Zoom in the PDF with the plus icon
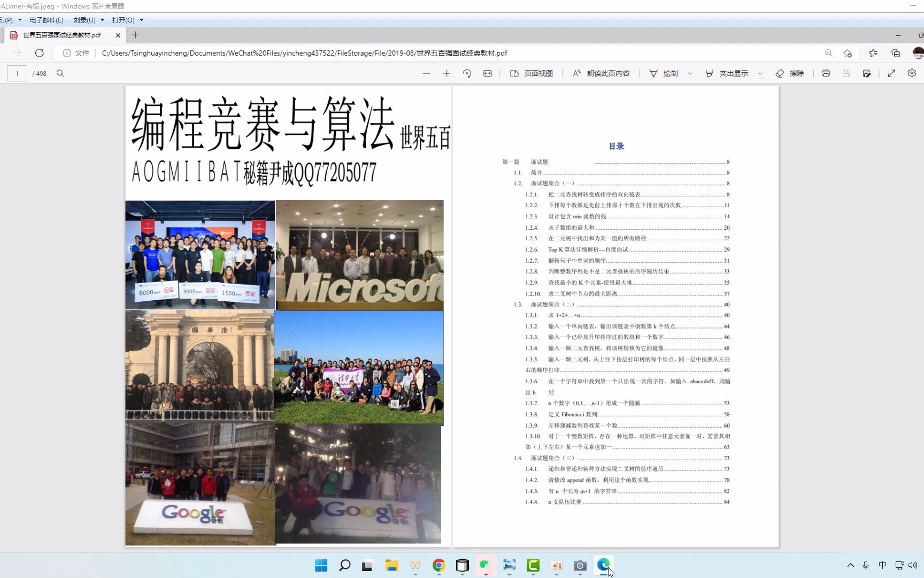Screen dimensions: 924x578 (x=446, y=73)
